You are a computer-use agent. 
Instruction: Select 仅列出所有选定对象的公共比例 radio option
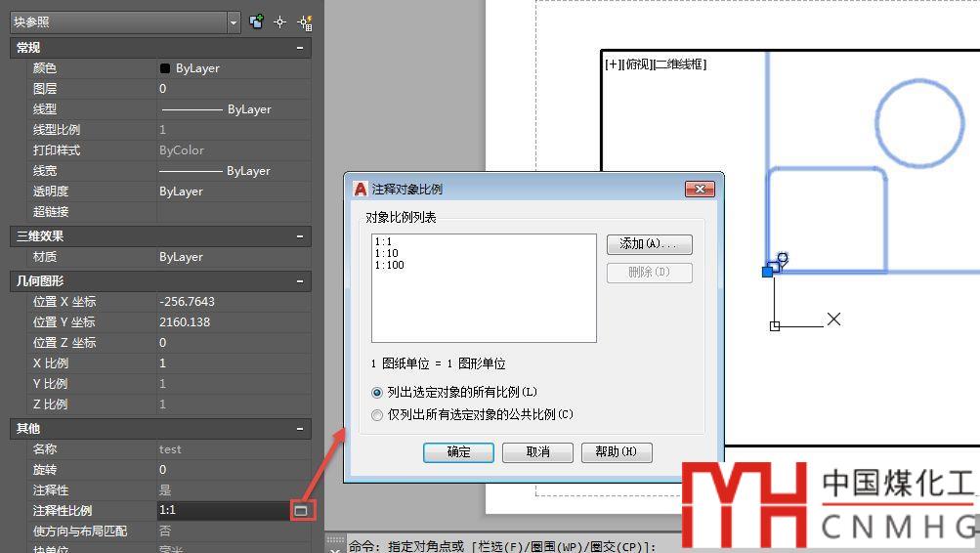pos(378,414)
